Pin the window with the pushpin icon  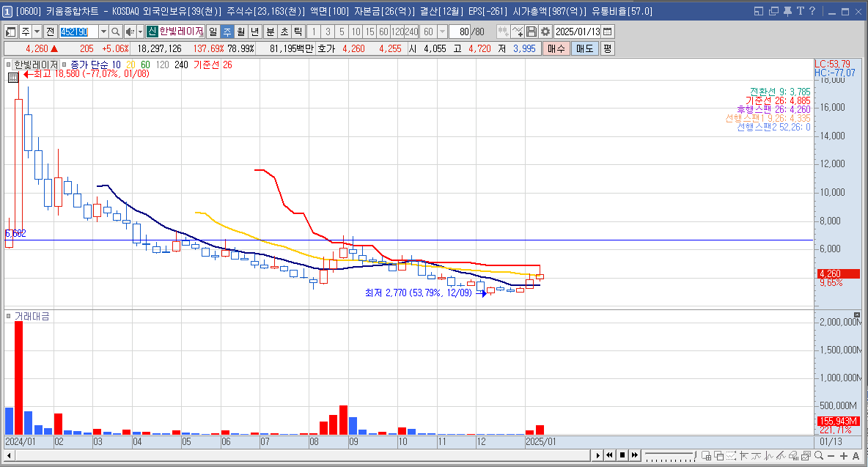pos(787,11)
